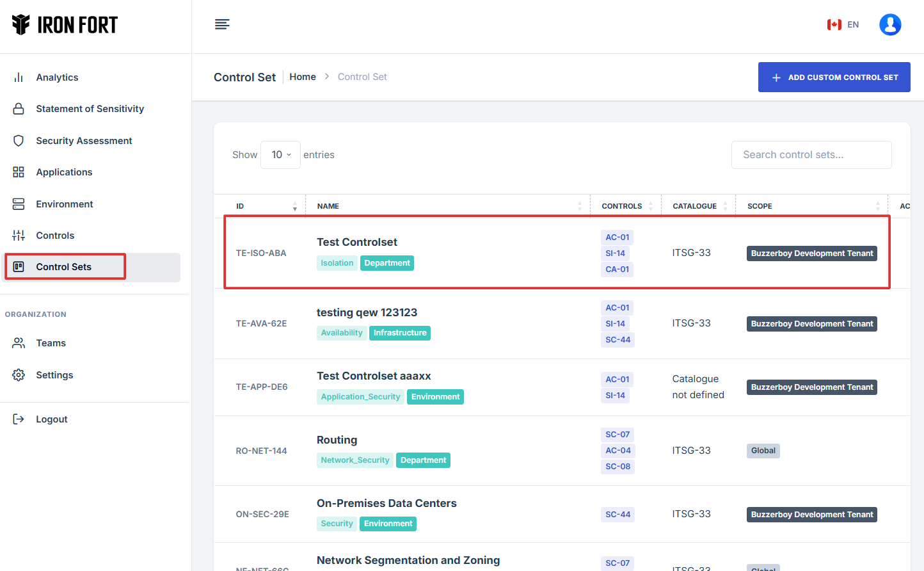Image resolution: width=924 pixels, height=571 pixels.
Task: Click the Analytics bar chart icon
Action: pos(19,77)
